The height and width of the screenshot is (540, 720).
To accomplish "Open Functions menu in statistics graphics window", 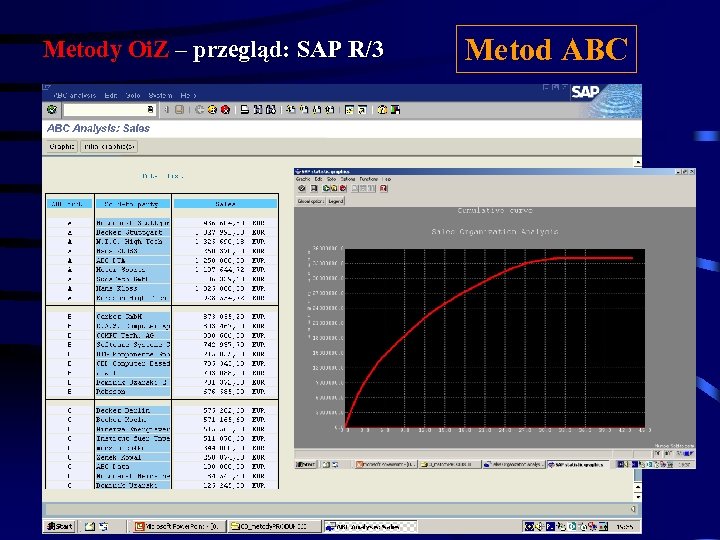I will (x=369, y=179).
